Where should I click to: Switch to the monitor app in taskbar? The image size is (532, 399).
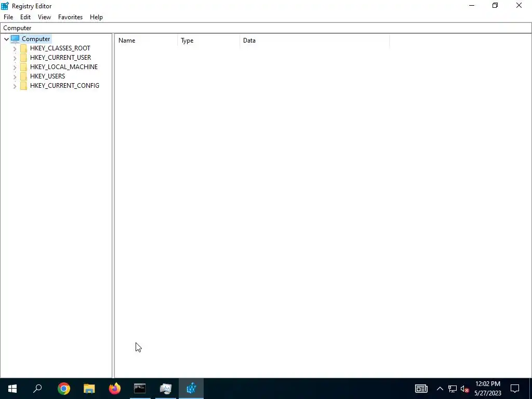(166, 389)
